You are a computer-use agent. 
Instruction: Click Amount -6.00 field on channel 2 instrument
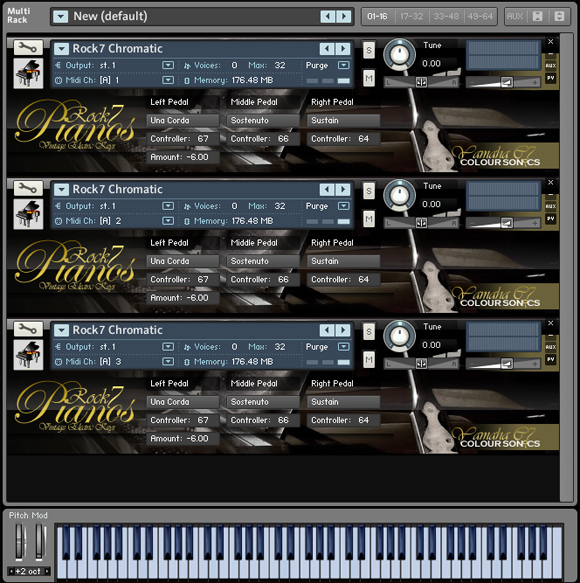point(183,298)
